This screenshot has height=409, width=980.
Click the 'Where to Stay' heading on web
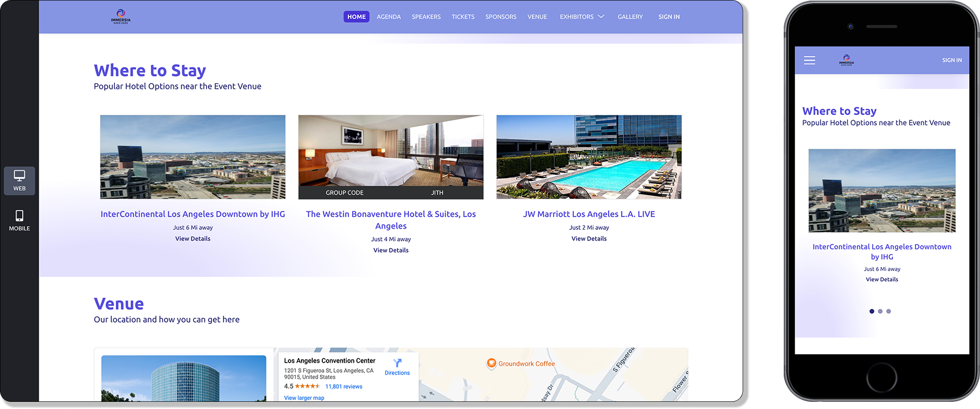tap(150, 70)
